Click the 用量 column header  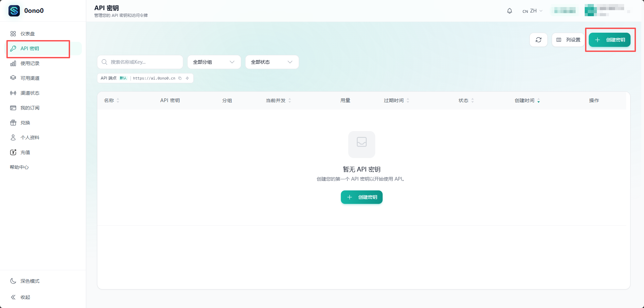click(x=345, y=100)
